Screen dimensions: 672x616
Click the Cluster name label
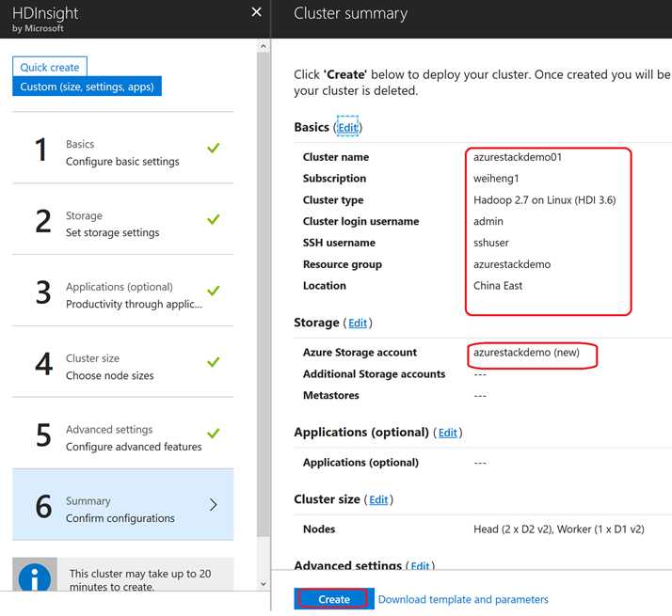pos(336,157)
